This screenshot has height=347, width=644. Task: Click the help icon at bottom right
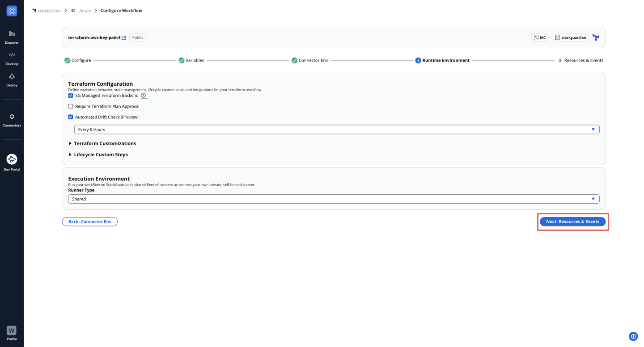633,336
